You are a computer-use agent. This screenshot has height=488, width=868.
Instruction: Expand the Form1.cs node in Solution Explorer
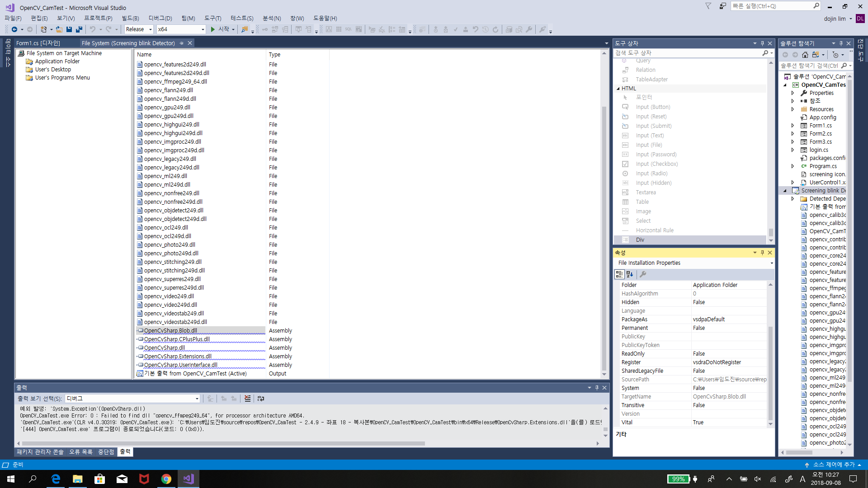(793, 126)
